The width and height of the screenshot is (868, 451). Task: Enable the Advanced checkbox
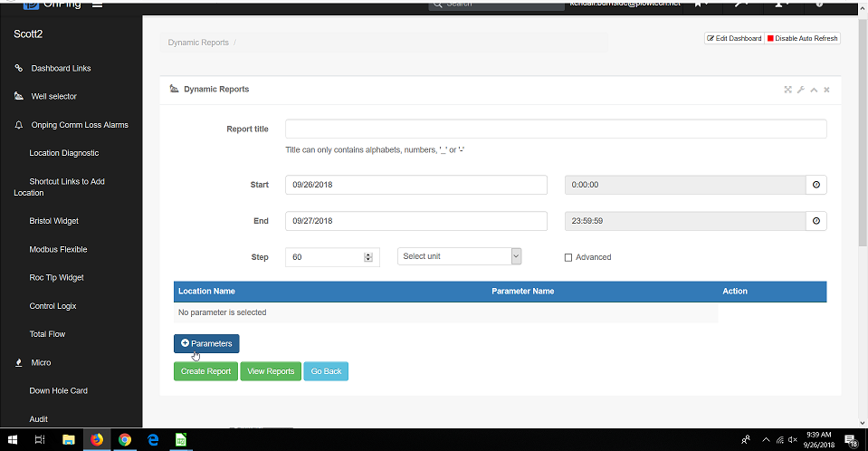568,257
